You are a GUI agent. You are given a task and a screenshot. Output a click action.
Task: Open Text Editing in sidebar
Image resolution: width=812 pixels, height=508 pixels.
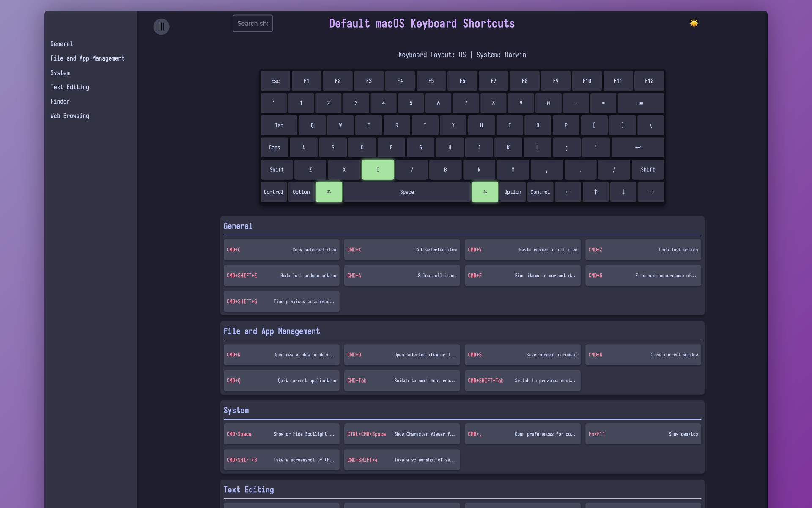pos(70,87)
